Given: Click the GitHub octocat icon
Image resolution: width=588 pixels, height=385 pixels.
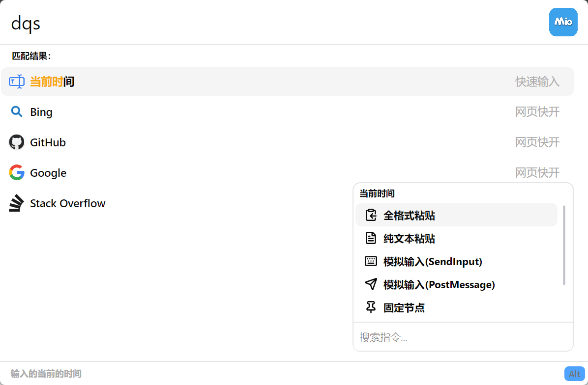Looking at the screenshot, I should tap(17, 142).
